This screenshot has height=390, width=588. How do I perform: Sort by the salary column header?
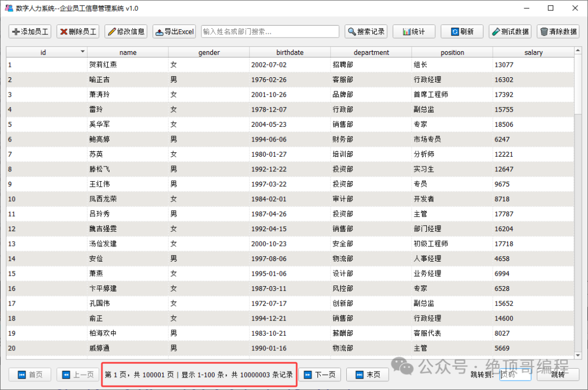pos(533,52)
